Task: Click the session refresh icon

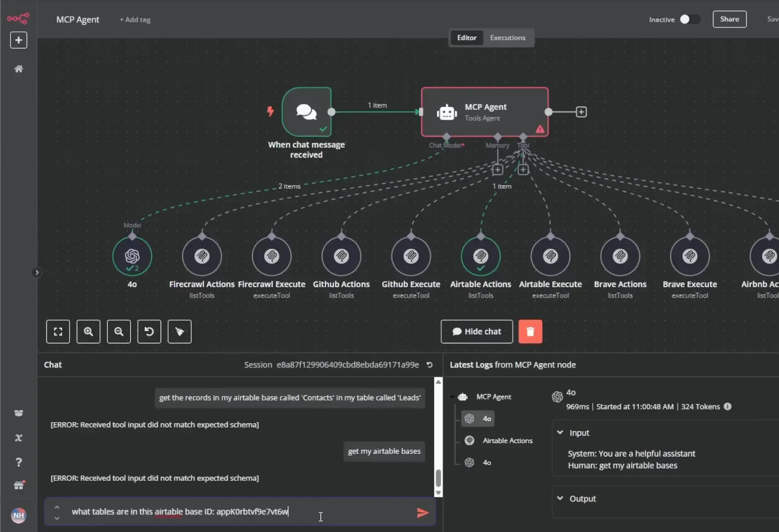Action: 430,365
